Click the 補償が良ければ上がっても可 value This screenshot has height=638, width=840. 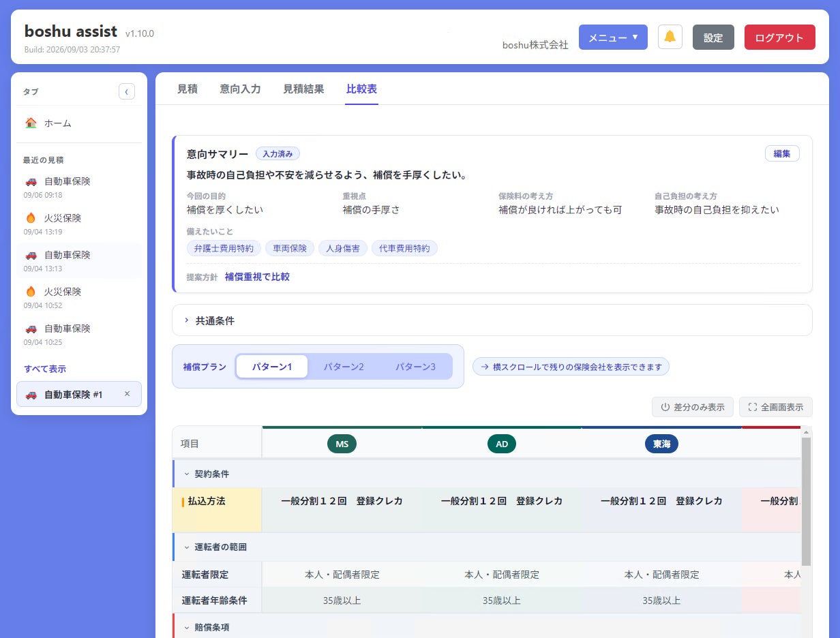pos(560,210)
